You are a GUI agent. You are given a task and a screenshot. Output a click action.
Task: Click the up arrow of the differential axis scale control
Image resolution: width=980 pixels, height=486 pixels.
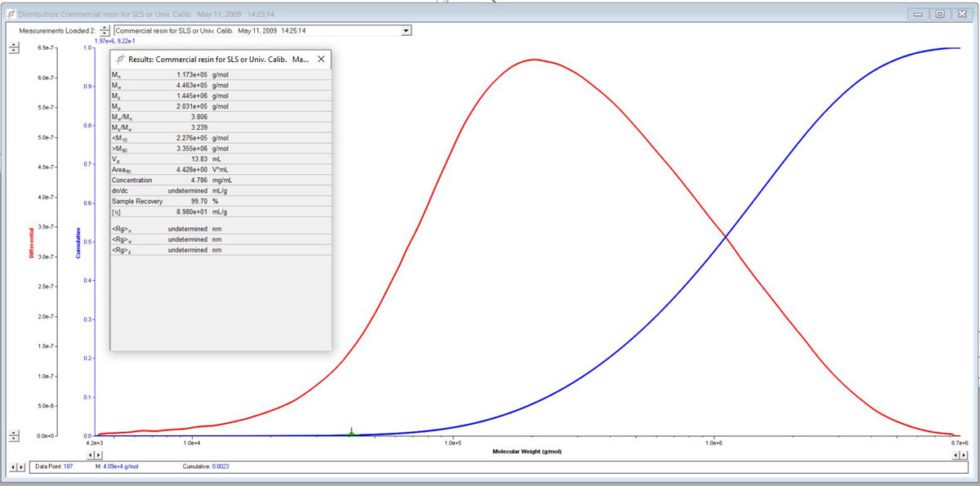[13, 44]
